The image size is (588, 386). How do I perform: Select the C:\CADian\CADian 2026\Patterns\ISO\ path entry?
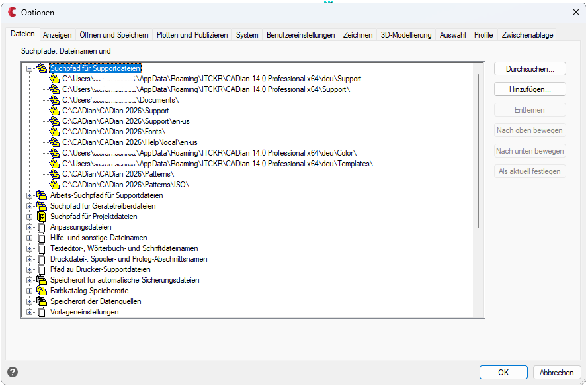pos(126,185)
